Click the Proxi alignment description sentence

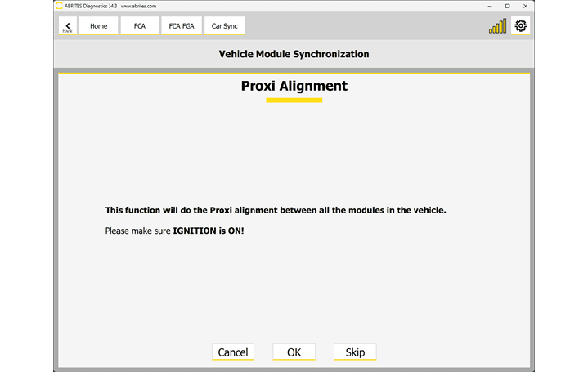coord(275,210)
